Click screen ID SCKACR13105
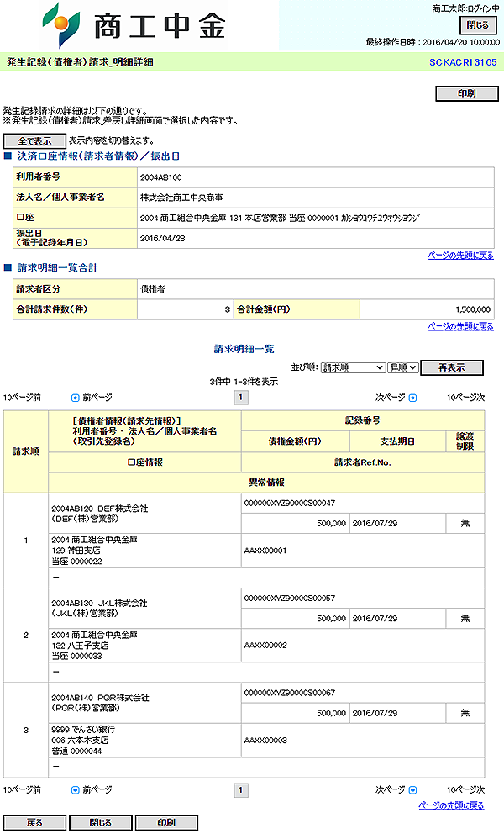The width and height of the screenshot is (504, 839). 463,62
